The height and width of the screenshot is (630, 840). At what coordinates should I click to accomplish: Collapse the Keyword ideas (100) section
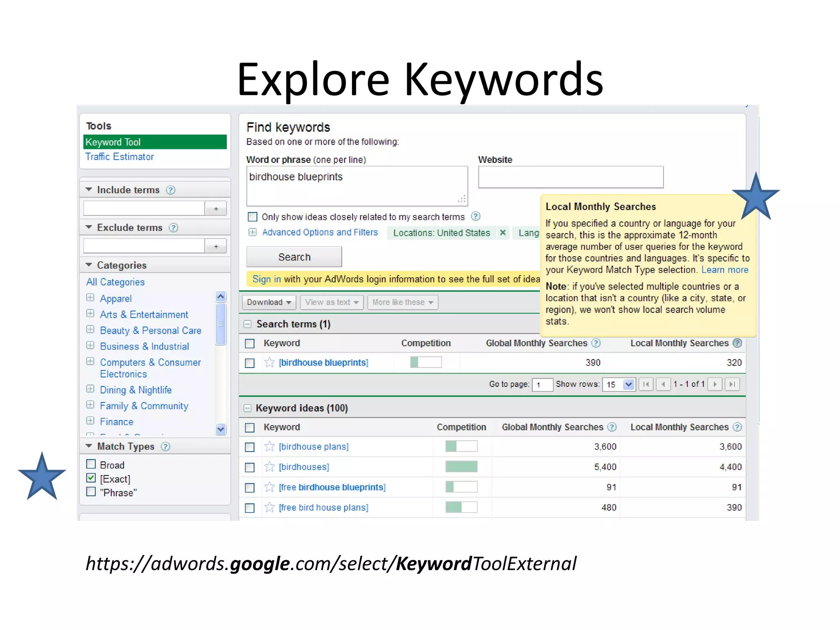(247, 408)
